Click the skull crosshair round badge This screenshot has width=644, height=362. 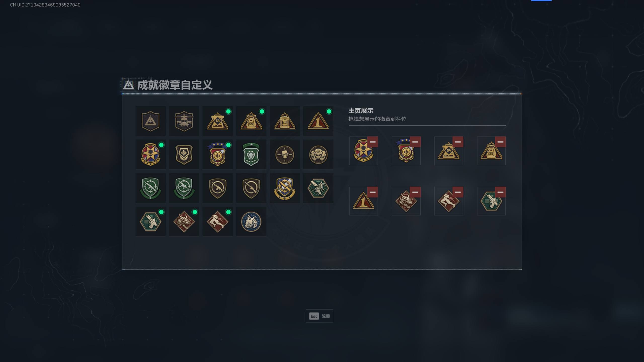click(x=285, y=155)
